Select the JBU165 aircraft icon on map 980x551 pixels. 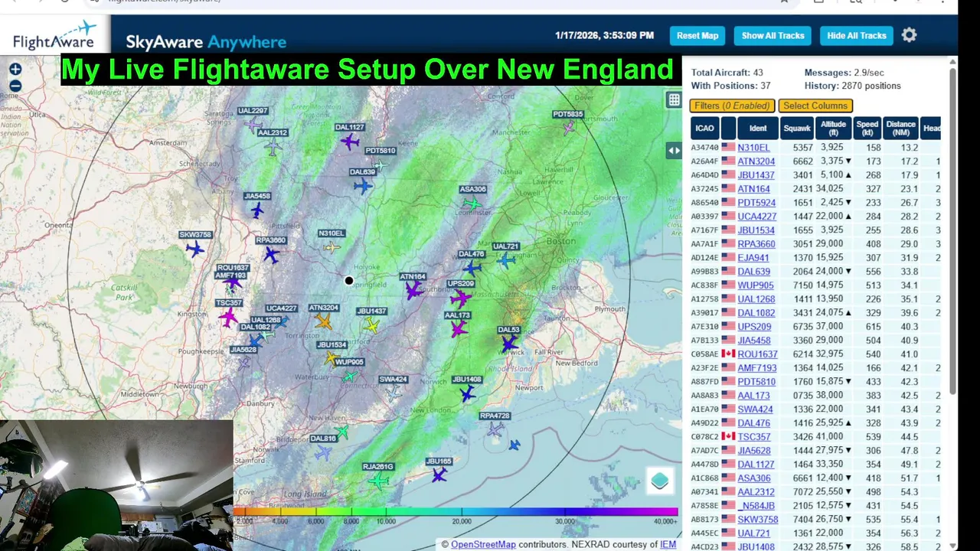tap(439, 476)
